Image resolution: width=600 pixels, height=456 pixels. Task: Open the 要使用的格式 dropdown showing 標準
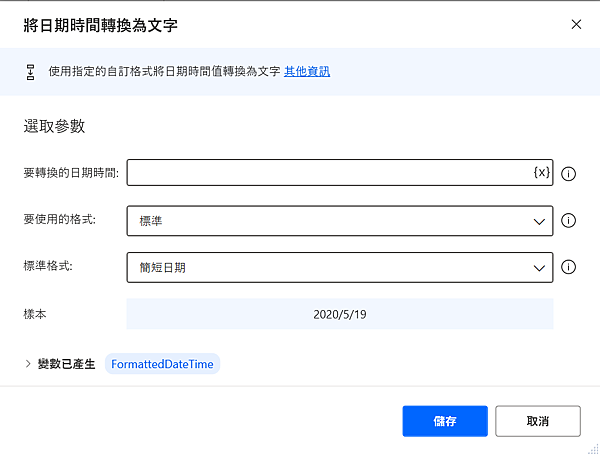pyautogui.click(x=340, y=220)
